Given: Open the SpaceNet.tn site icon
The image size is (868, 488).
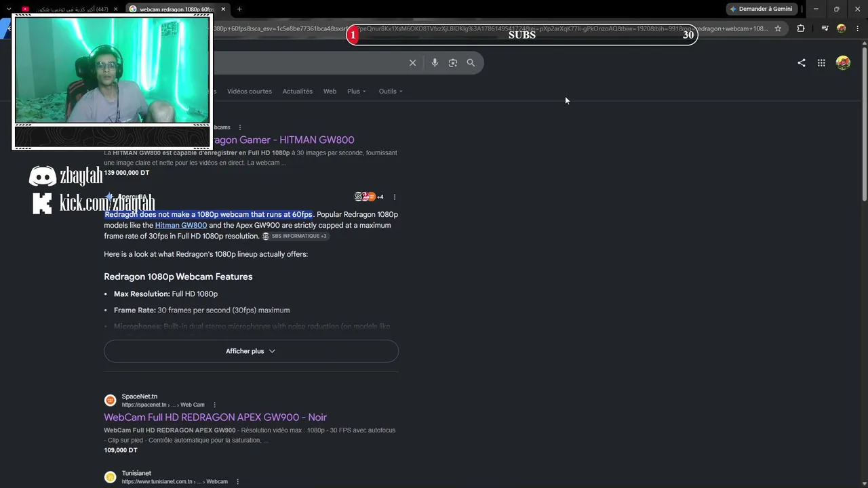Looking at the screenshot, I should click(x=110, y=401).
